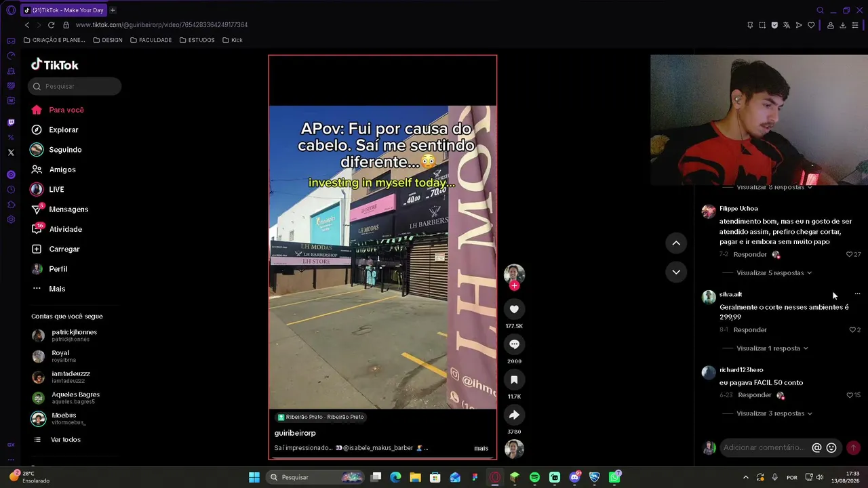Open the Windows Start menu

(x=254, y=477)
